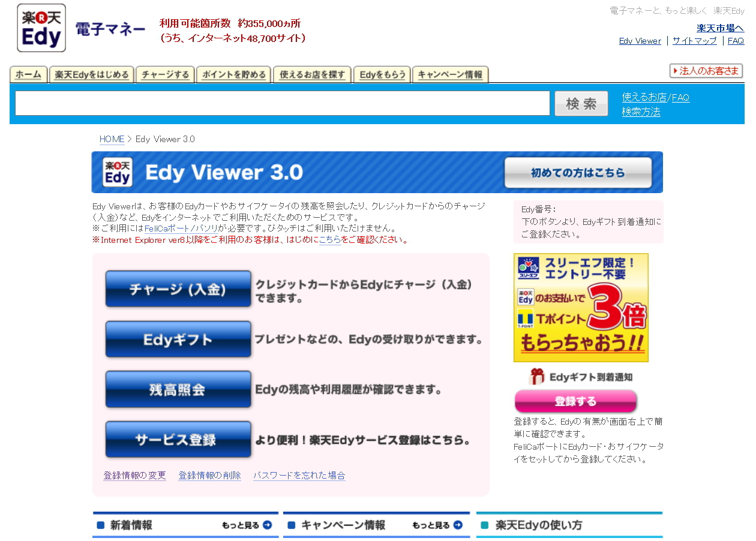Select the チャージする tab
The image size is (756, 541).
tap(165, 74)
